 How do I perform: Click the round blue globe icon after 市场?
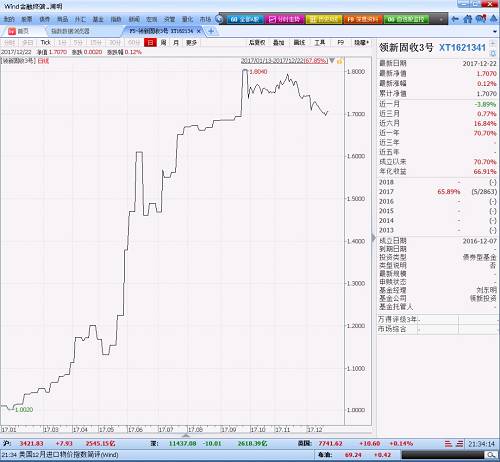[x=219, y=19]
